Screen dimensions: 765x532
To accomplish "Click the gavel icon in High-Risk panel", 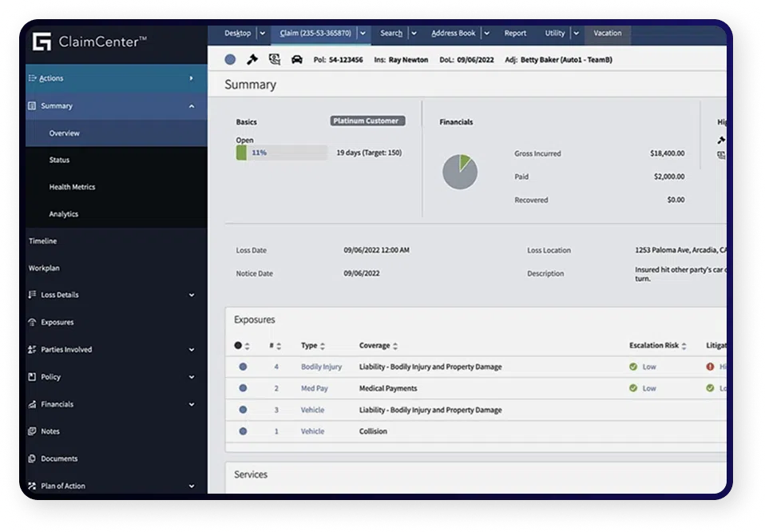I will tap(721, 141).
